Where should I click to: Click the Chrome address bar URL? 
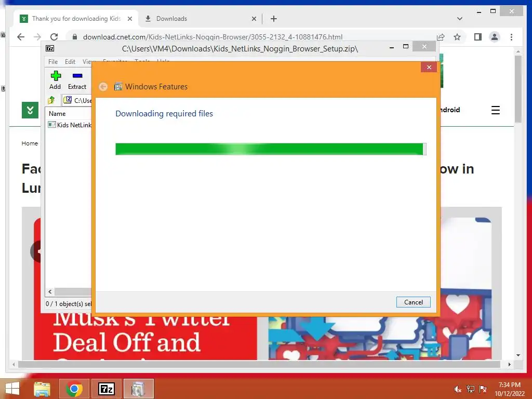click(212, 37)
